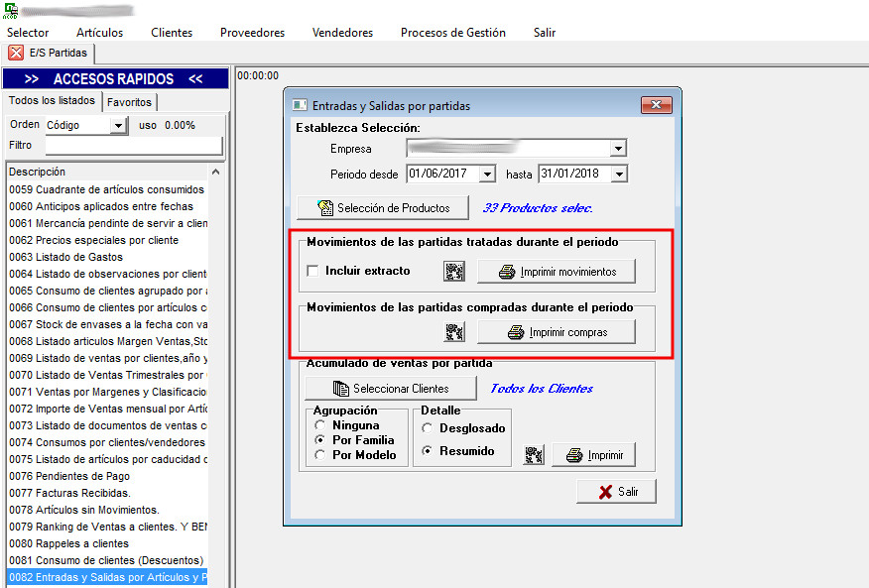The height and width of the screenshot is (588, 869).
Task: Click the settings icon beside Imprimir movimientos
Action: (x=454, y=271)
